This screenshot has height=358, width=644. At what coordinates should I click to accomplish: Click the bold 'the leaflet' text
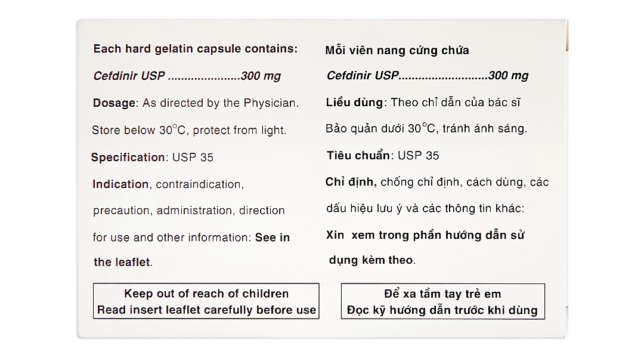coord(122,262)
